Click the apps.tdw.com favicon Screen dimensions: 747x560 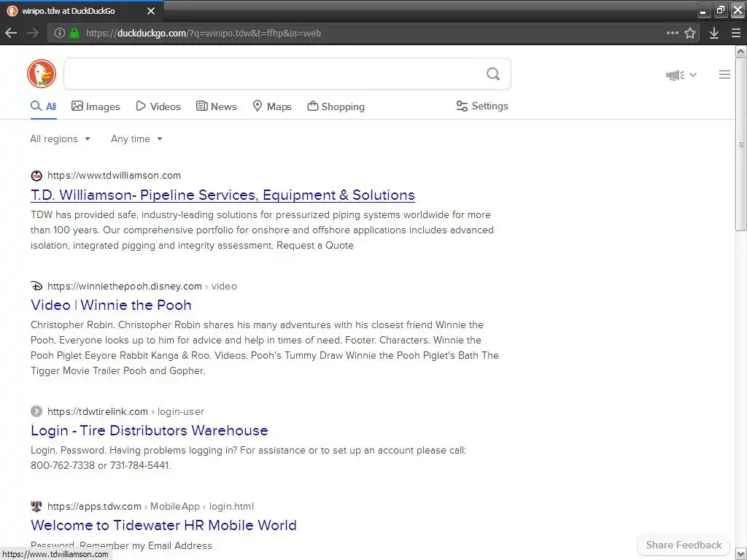36,506
